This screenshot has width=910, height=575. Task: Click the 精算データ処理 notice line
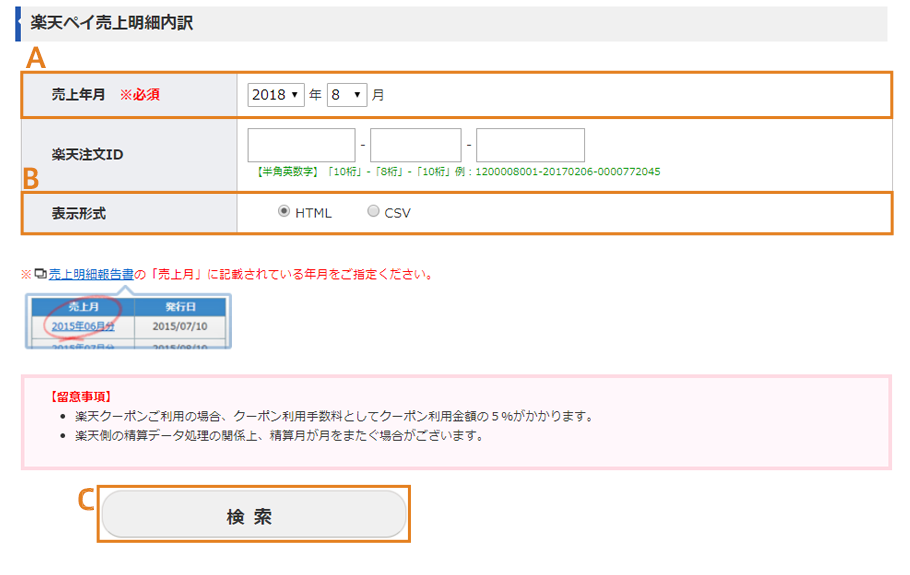click(x=280, y=435)
